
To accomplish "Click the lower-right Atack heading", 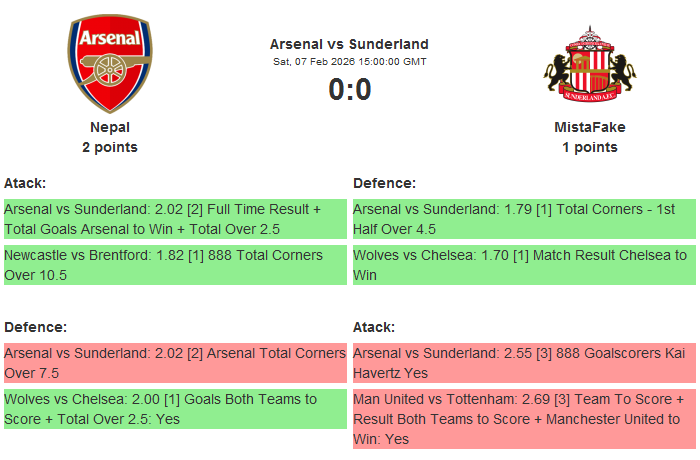I will pos(374,327).
